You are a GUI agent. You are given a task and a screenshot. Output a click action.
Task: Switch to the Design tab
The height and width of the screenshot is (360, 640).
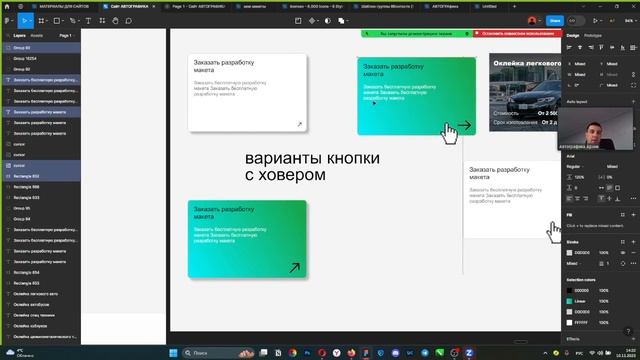(x=573, y=36)
